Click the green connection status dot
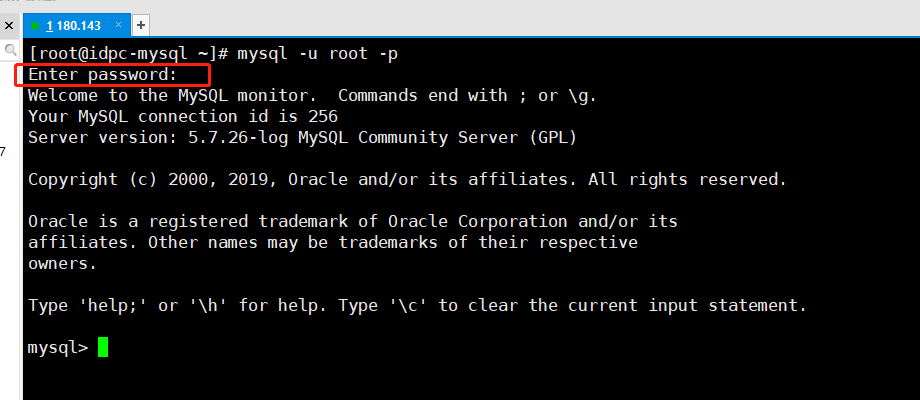This screenshot has width=920, height=400. pos(36,24)
